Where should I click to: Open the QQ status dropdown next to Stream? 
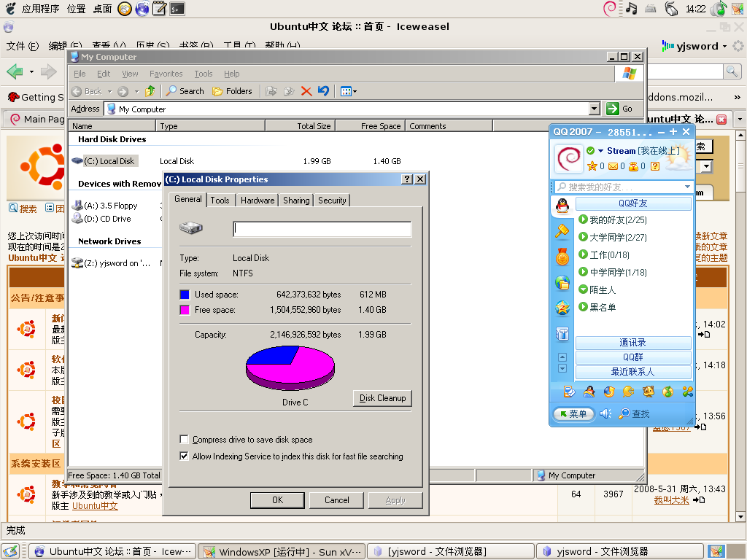(x=601, y=150)
